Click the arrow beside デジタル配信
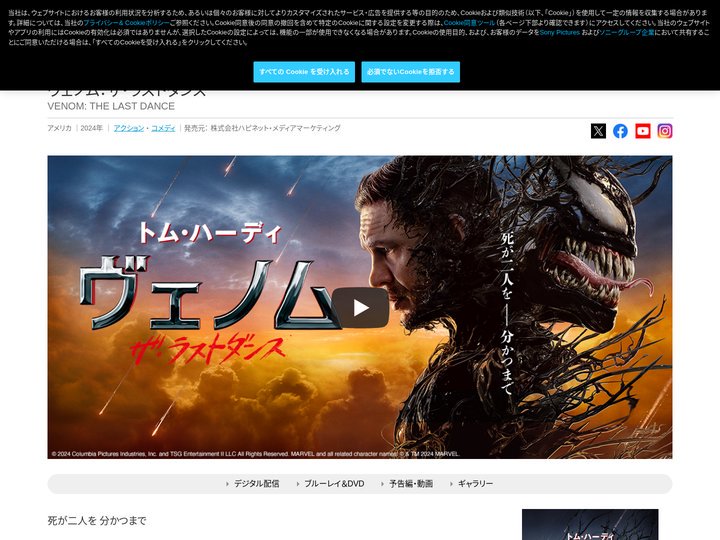The height and width of the screenshot is (540, 720). (x=227, y=484)
